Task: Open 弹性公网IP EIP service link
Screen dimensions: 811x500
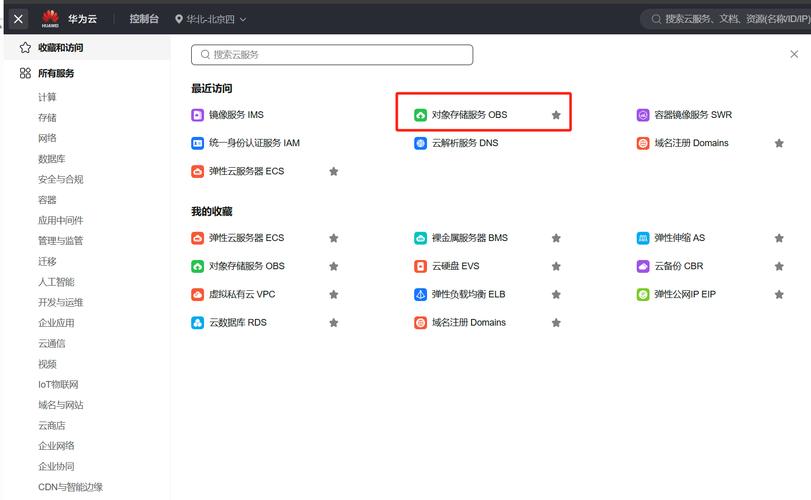Action: pyautogui.click(x=685, y=295)
